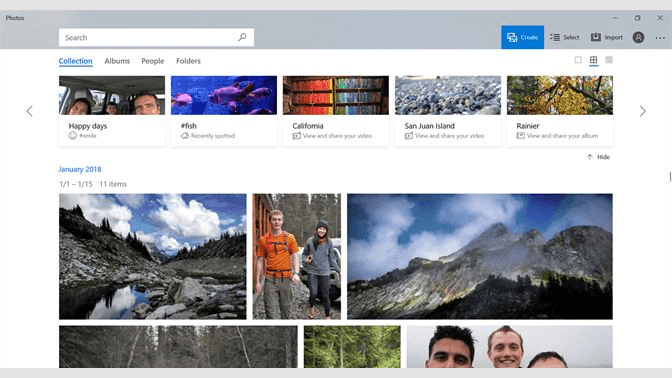Click the video icon under California
This screenshot has height=378, width=672.
tap(297, 136)
